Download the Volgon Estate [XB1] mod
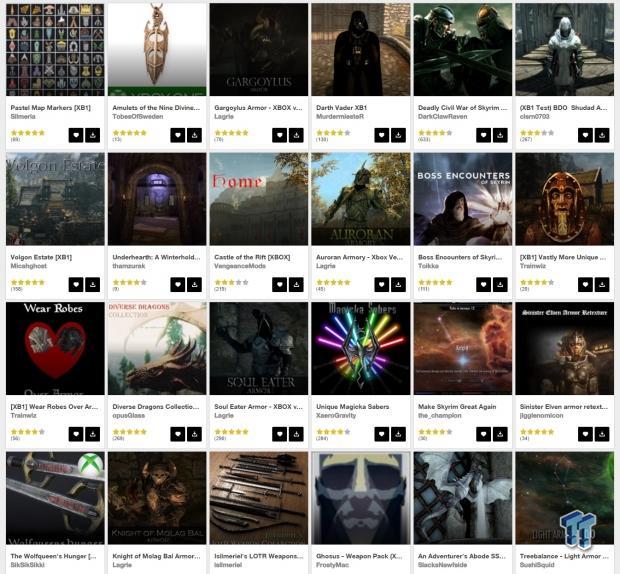This screenshot has width=620, height=574. [93, 285]
